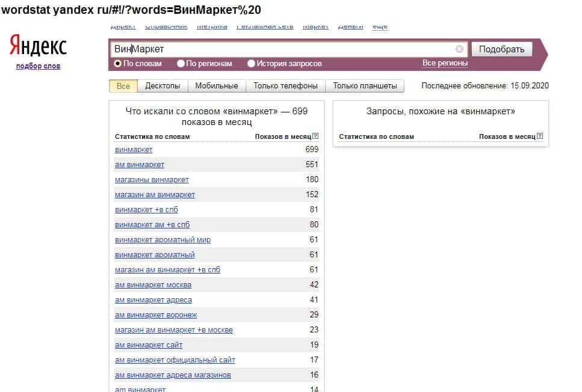Open the 'винмаркет +в спб' query link
Screen dimensions: 582x392
pos(146,210)
